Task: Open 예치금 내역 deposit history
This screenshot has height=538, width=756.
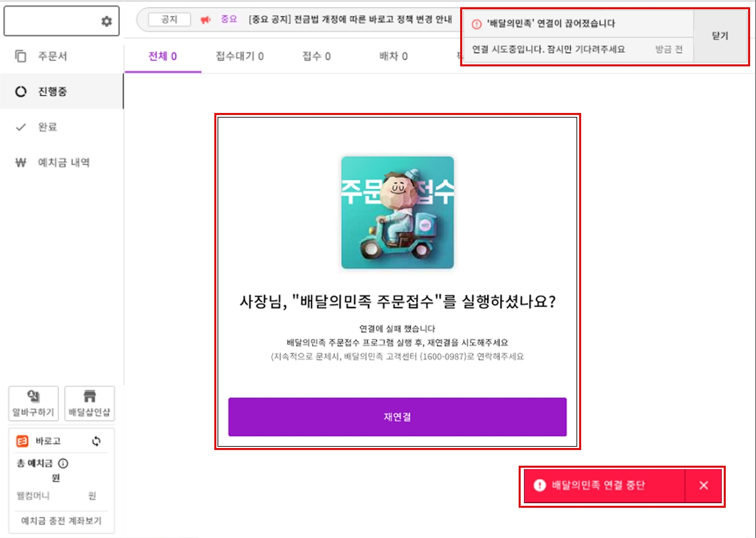Action: 63,162
